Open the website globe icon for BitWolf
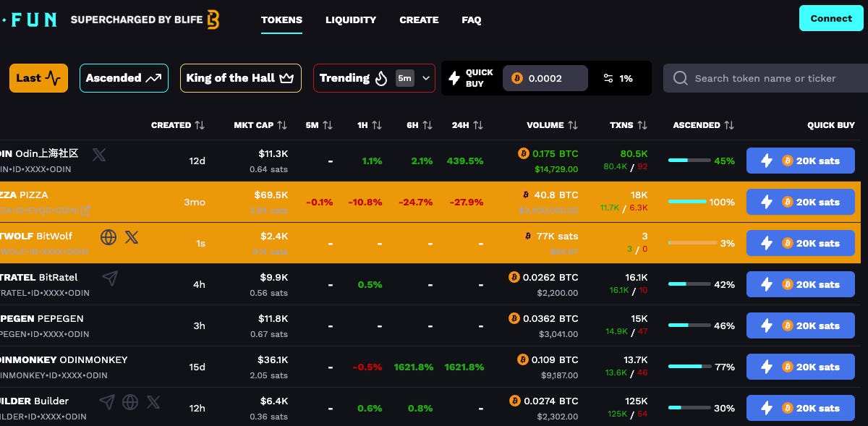 (109, 237)
